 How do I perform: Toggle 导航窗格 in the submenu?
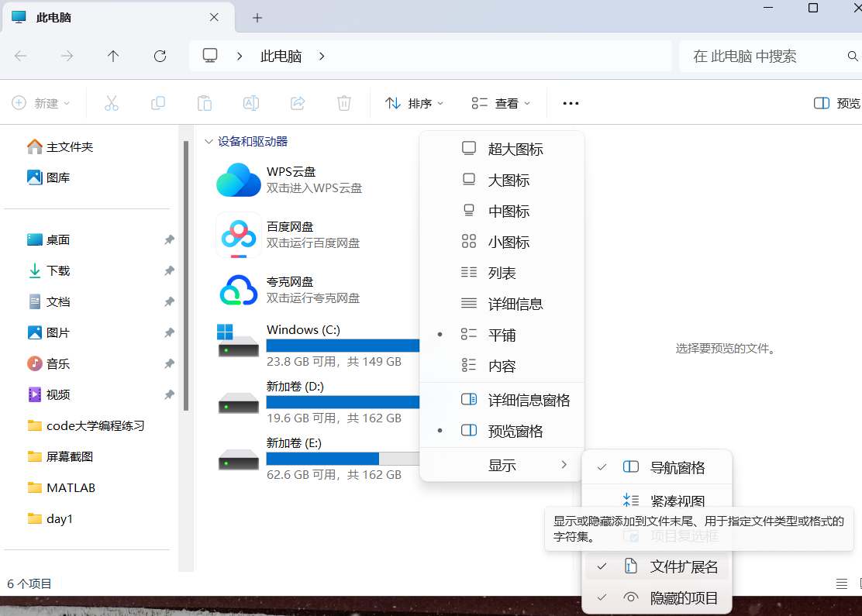[x=657, y=467]
